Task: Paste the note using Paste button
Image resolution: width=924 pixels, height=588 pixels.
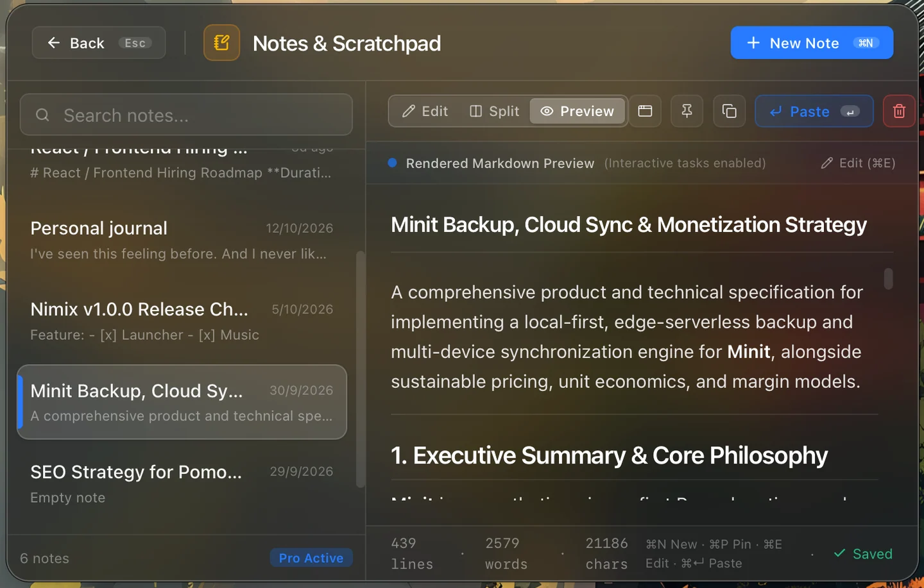Action: [814, 111]
